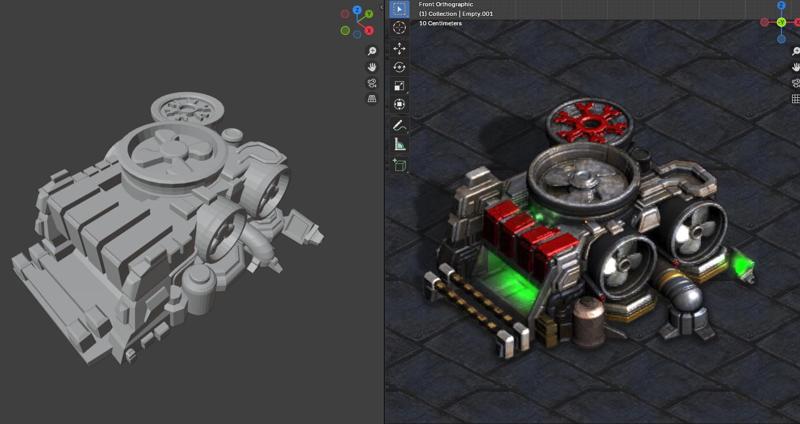Screen dimensions: 800x424
Task: Click negative Y green circle on gray viewport gizmo
Action: 345,31
